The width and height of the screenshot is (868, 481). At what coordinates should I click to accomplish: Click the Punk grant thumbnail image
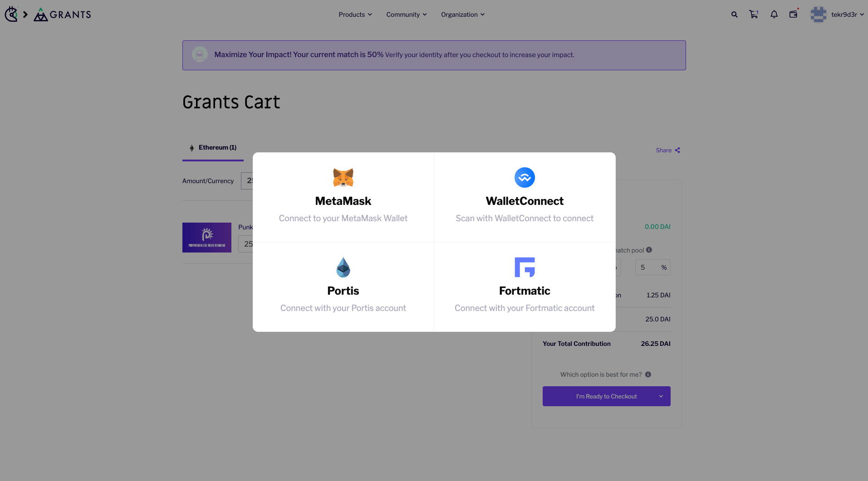207,238
